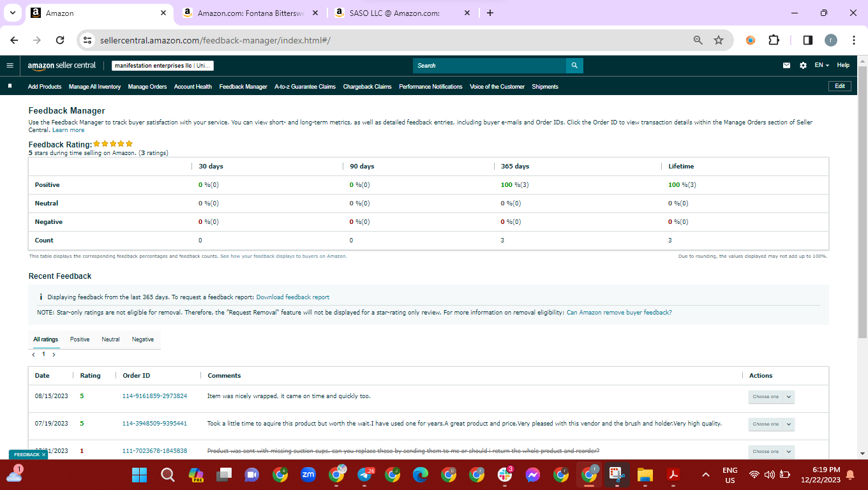Click the browser address bar URL
This screenshot has width=868, height=490.
pyautogui.click(x=215, y=40)
